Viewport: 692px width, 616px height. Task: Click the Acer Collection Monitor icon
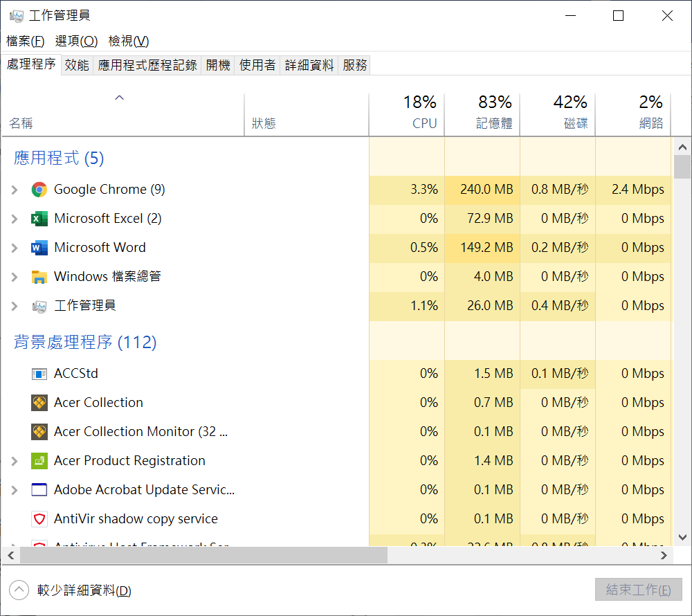pyautogui.click(x=39, y=432)
